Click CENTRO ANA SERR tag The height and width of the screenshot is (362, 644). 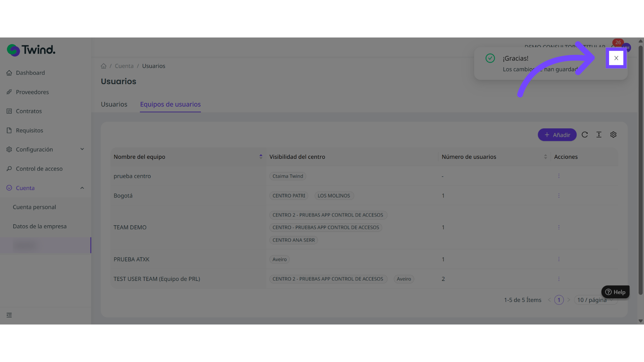coord(293,240)
